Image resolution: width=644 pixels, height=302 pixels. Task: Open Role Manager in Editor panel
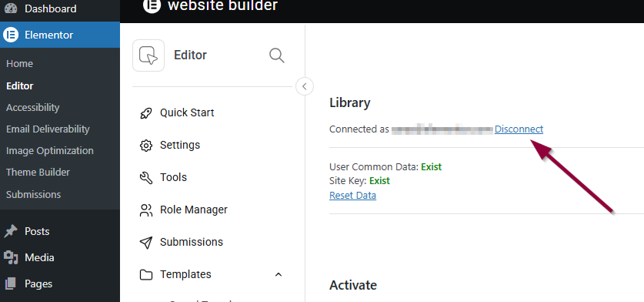pos(193,210)
